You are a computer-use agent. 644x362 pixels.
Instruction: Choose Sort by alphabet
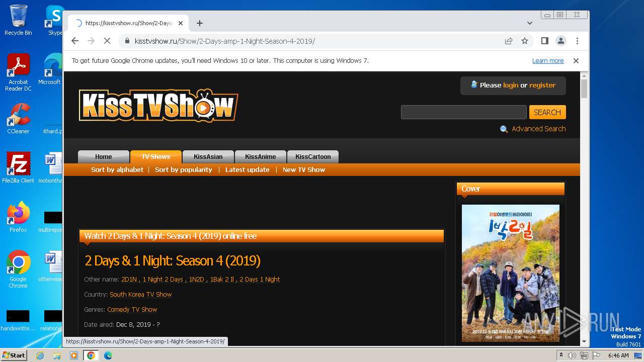tap(117, 170)
